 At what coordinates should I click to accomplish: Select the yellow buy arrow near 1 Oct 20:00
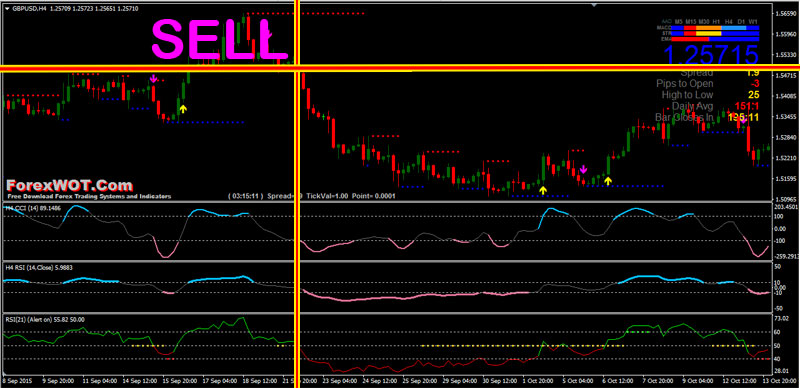click(543, 190)
